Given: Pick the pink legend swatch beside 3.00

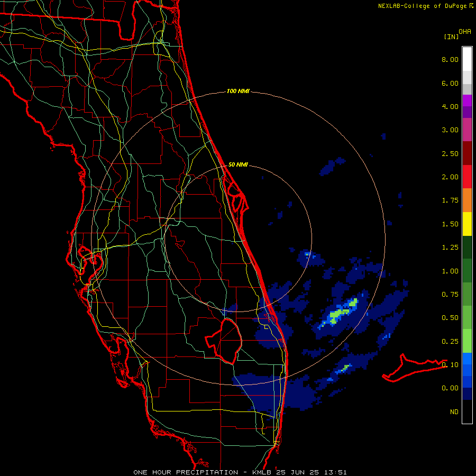Looking at the screenshot, I should pos(467,130).
